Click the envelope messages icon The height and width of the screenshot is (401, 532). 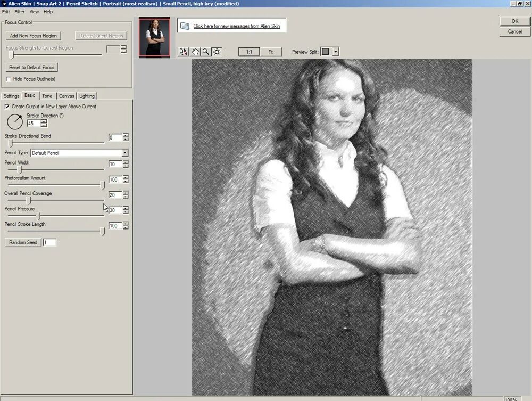(x=185, y=26)
